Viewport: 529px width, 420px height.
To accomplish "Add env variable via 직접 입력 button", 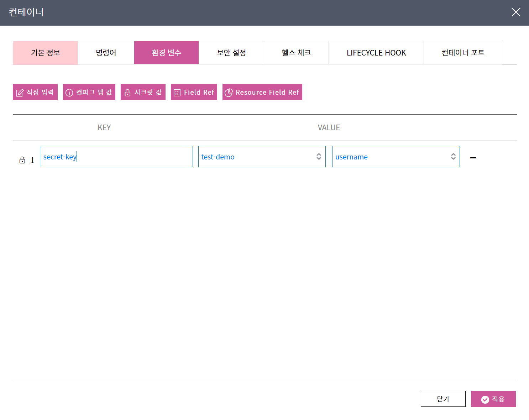I will 35,92.
